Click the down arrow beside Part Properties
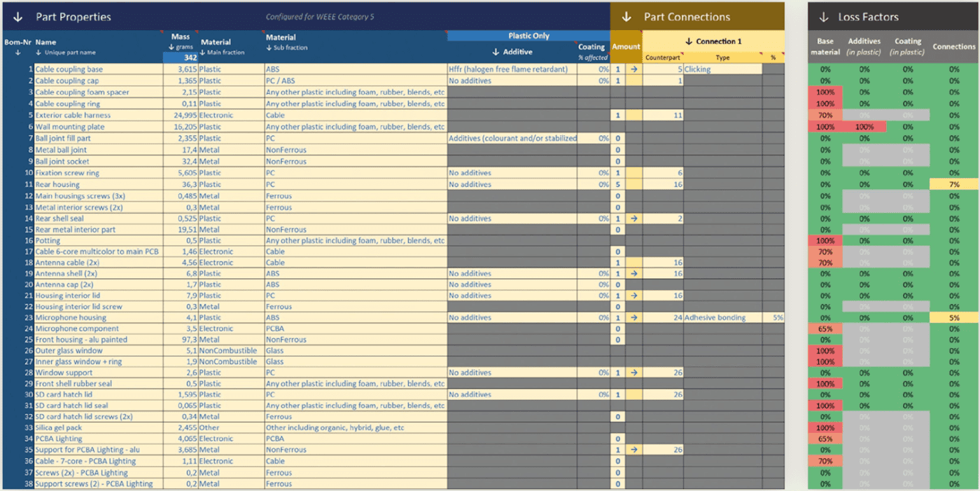The image size is (980, 491). point(18,17)
